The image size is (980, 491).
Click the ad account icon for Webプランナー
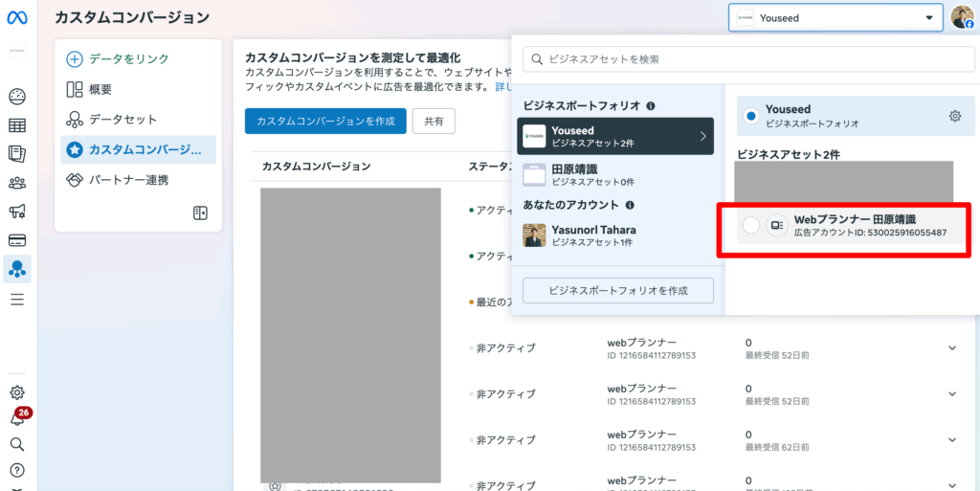pyautogui.click(x=777, y=226)
